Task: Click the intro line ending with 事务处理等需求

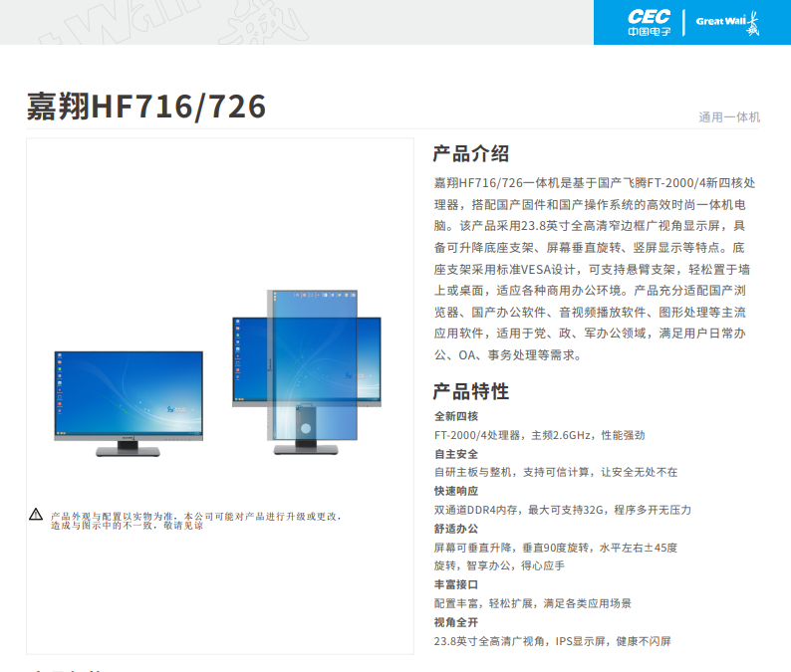Action: coord(508,355)
